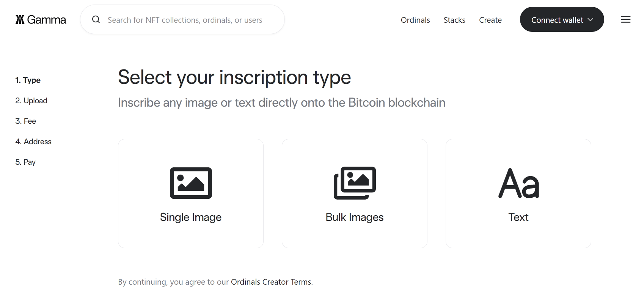Expand the Connect wallet chevron

coord(591,20)
